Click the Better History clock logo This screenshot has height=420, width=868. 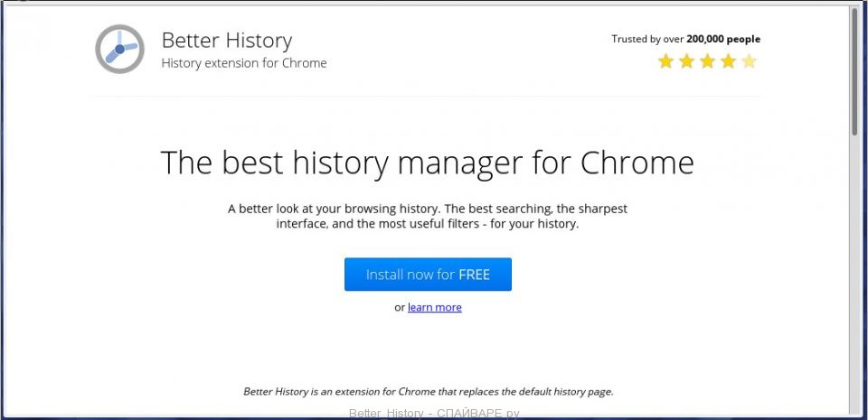pyautogui.click(x=119, y=49)
